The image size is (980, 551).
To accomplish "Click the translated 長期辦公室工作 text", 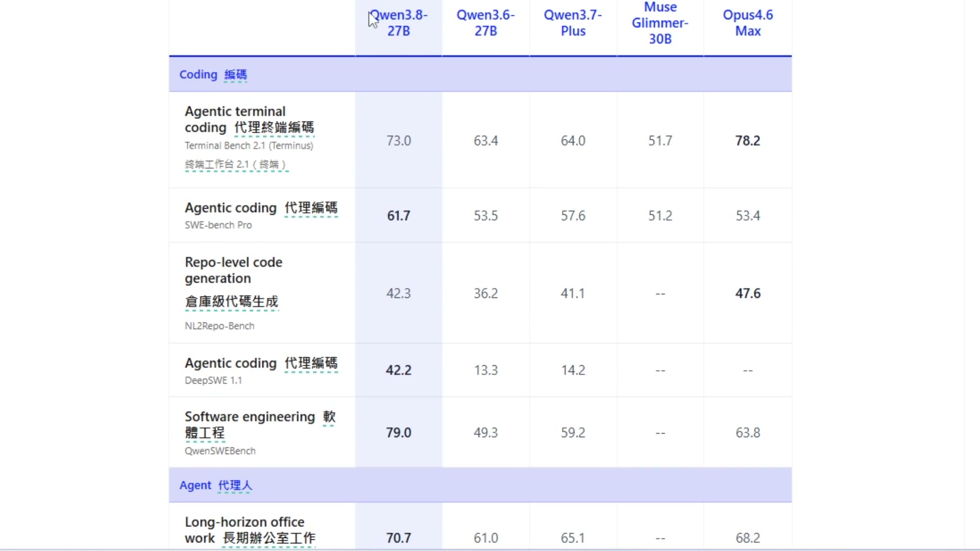I will click(x=269, y=538).
